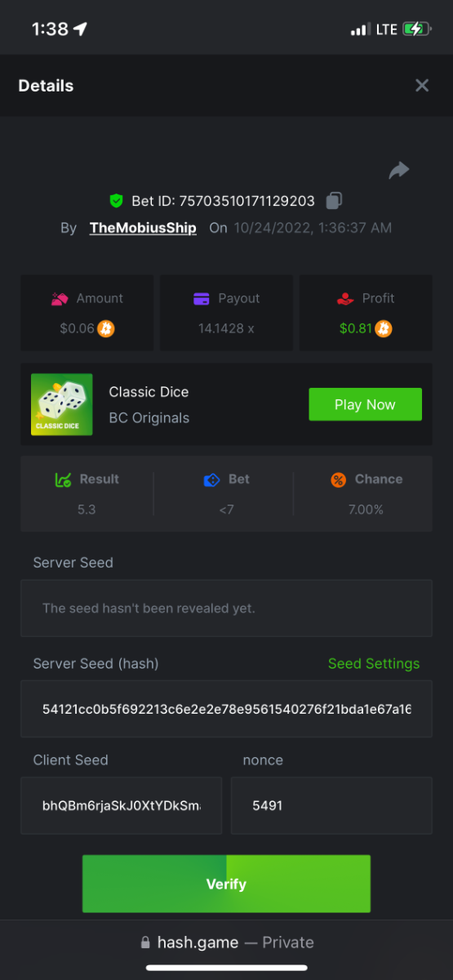
Task: Open TheMobiusShip user profile
Action: (x=143, y=228)
